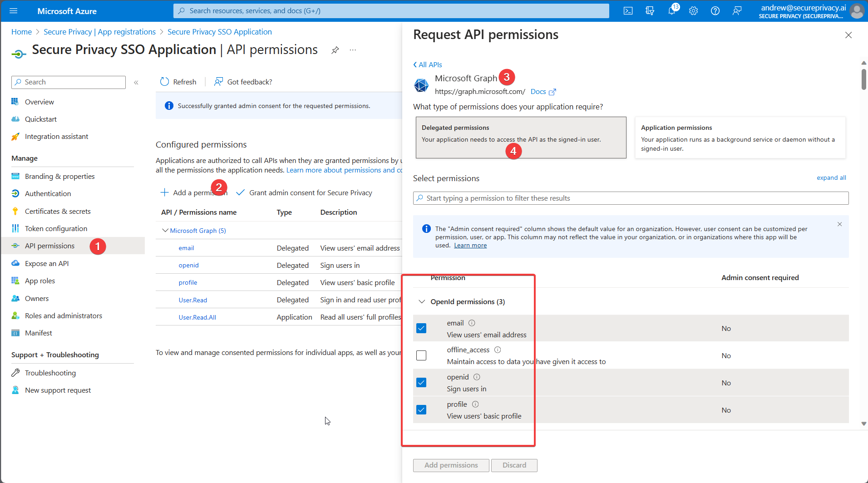Click the Help question mark icon

(x=715, y=11)
